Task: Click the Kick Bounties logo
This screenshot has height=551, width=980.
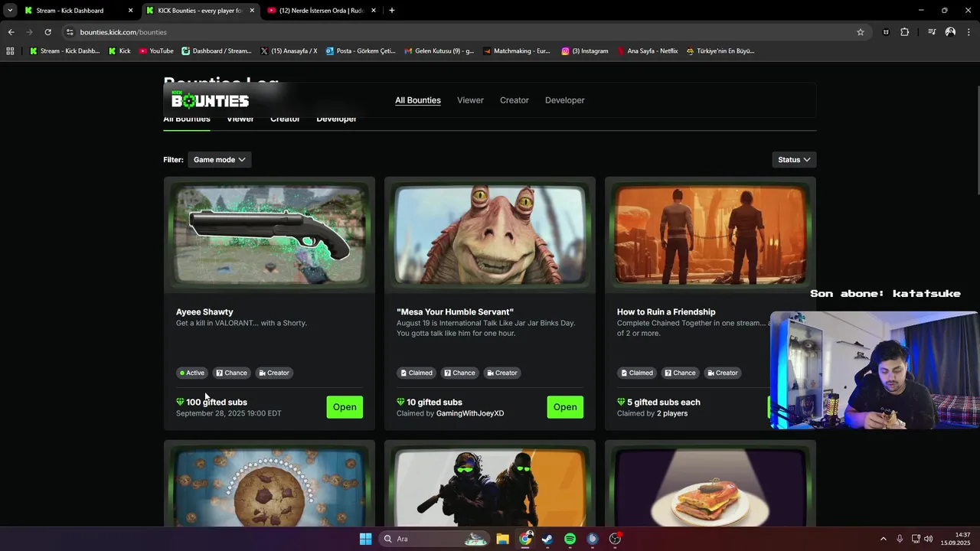Action: (x=210, y=100)
